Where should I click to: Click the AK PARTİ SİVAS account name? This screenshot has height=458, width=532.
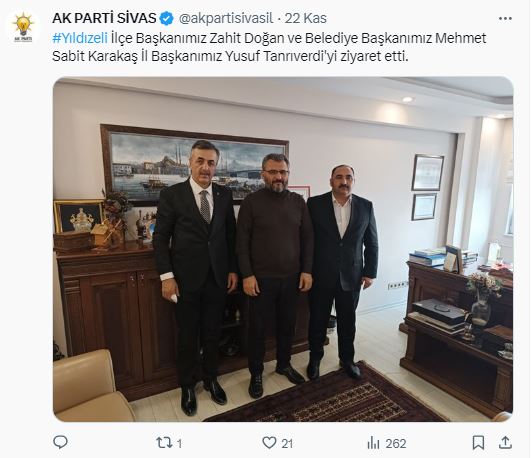(104, 18)
